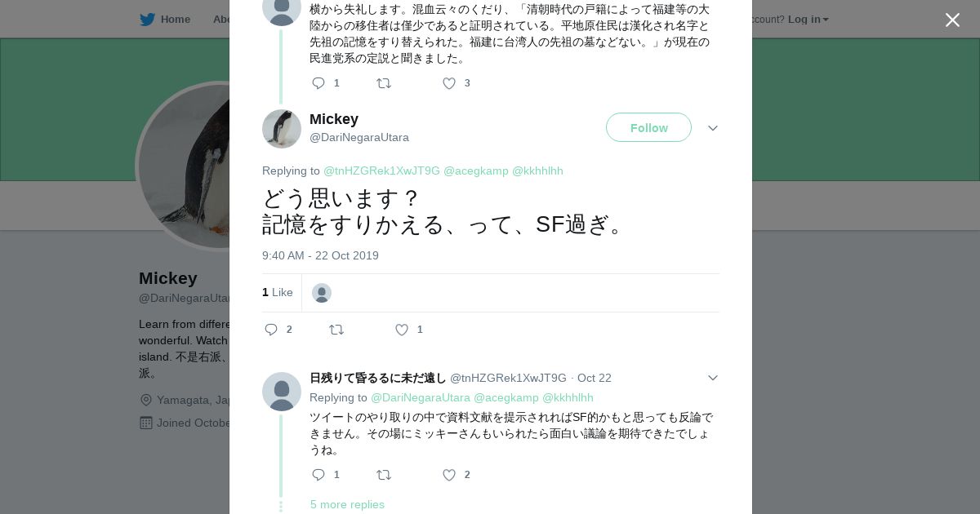Reply to the top tweet in thread
980x514 pixels.
tap(318, 83)
